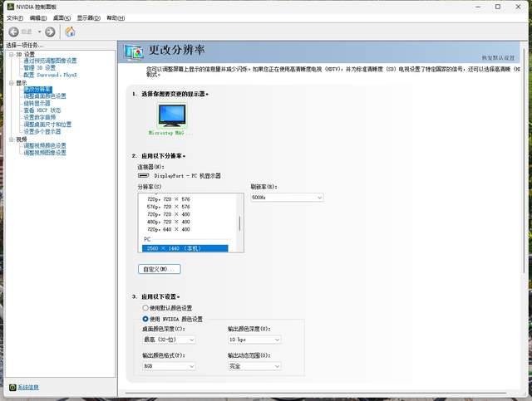Open 通过预览调整图像设置 in task tree
Viewport: 532px width, 401px height.
pyautogui.click(x=50, y=61)
